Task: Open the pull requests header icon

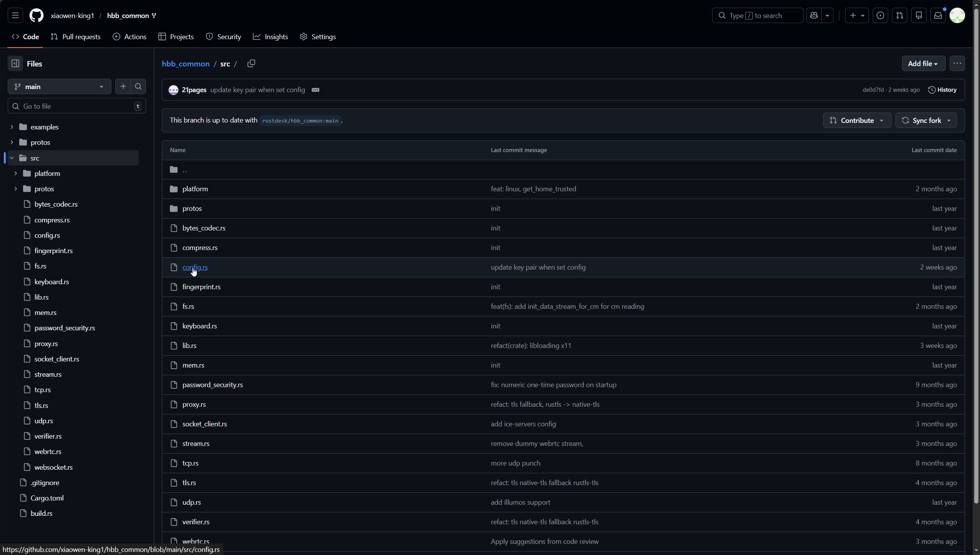Action: [x=899, y=15]
